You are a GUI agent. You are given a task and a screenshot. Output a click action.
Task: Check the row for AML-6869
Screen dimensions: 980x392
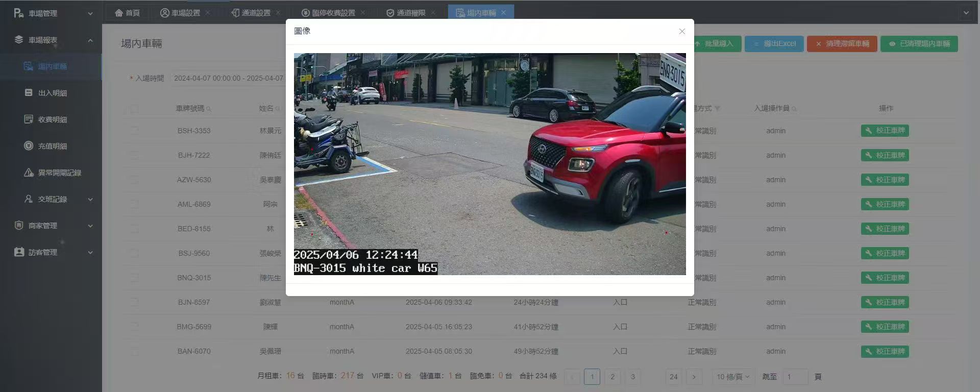[134, 204]
